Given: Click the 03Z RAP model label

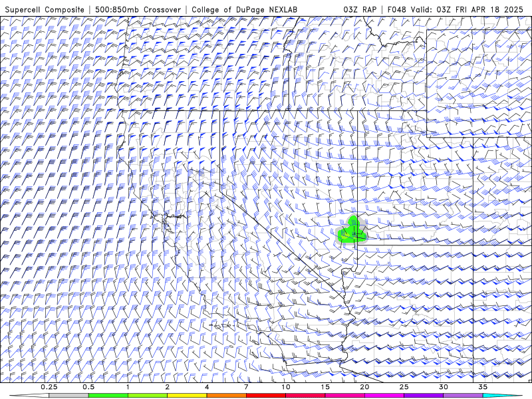Looking at the screenshot, I should [x=360, y=10].
